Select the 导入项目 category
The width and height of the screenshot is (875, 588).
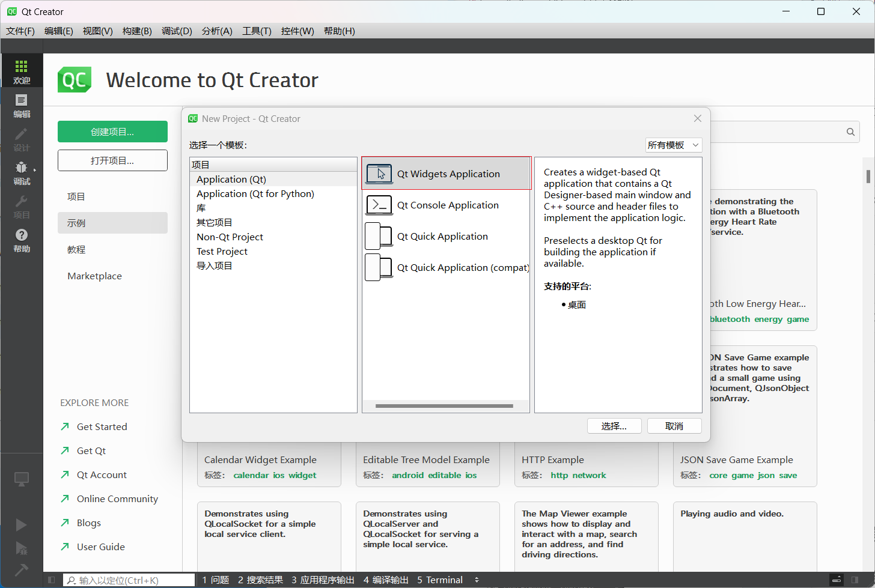click(273, 265)
